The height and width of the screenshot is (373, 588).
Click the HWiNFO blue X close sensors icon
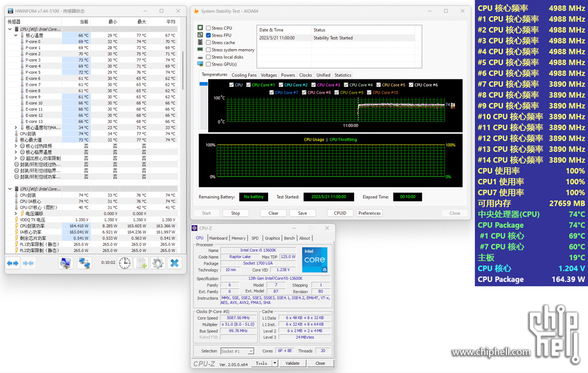tap(175, 263)
